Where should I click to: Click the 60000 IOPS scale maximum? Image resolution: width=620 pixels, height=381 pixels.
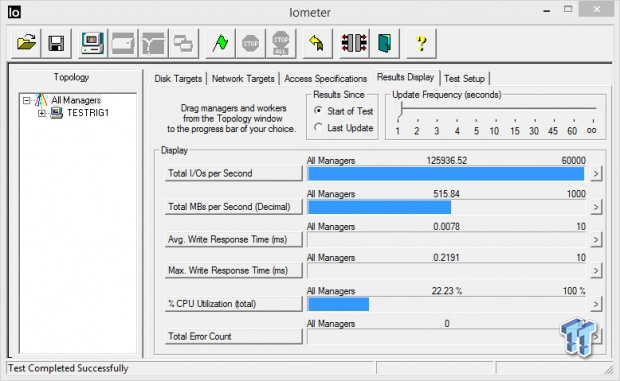click(x=573, y=160)
